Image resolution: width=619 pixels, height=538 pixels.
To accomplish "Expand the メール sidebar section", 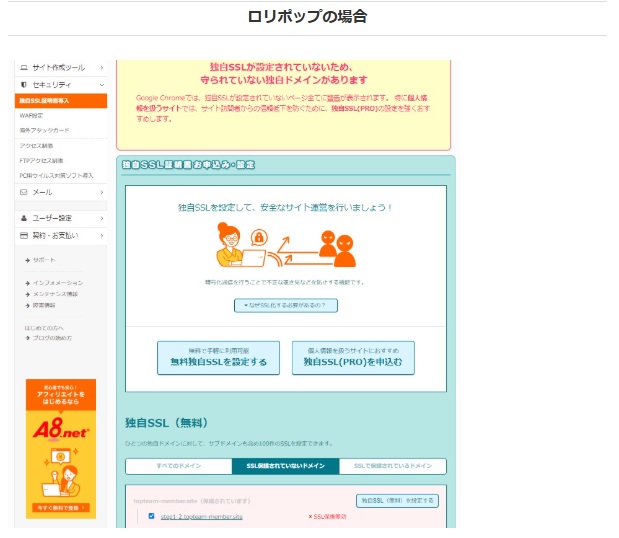I will click(102, 191).
